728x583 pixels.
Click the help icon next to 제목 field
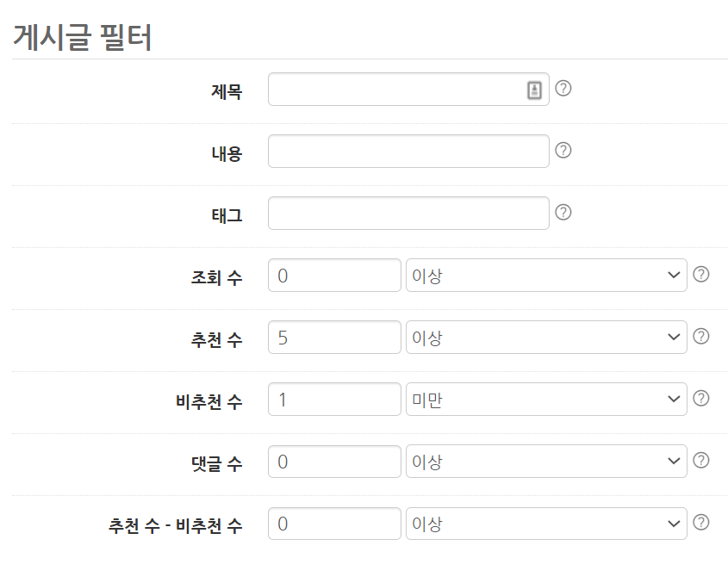click(x=563, y=88)
